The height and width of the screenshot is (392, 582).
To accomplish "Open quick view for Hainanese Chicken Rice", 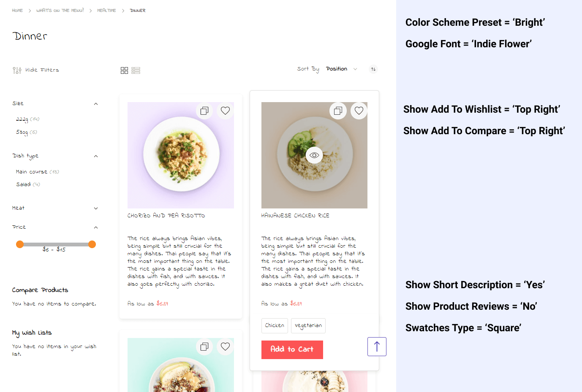I will point(314,155).
